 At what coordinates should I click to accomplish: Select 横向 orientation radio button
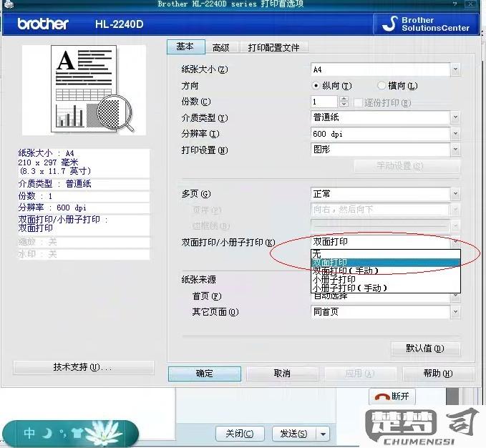pos(381,85)
